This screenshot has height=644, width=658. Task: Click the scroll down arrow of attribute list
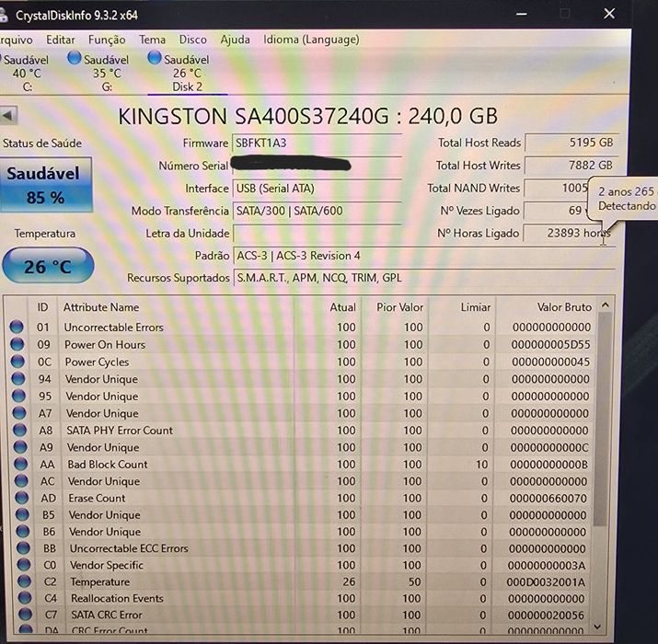(x=598, y=627)
